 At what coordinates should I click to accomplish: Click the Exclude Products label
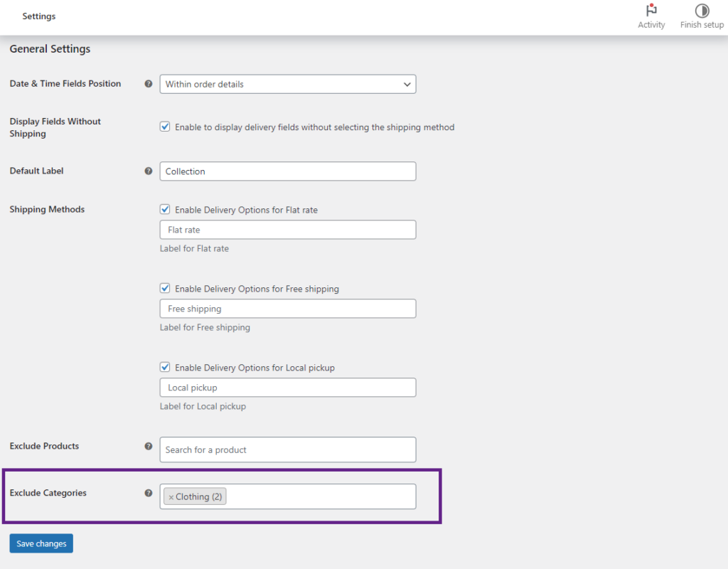(x=45, y=446)
